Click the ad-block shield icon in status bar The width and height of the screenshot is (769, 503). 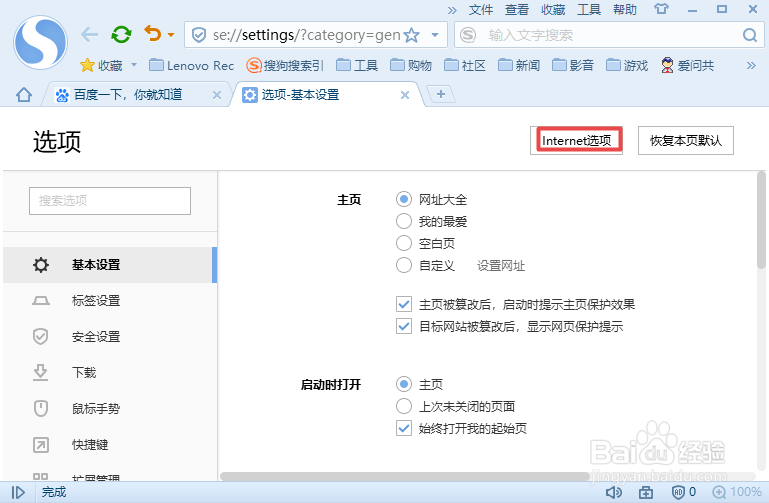[678, 492]
